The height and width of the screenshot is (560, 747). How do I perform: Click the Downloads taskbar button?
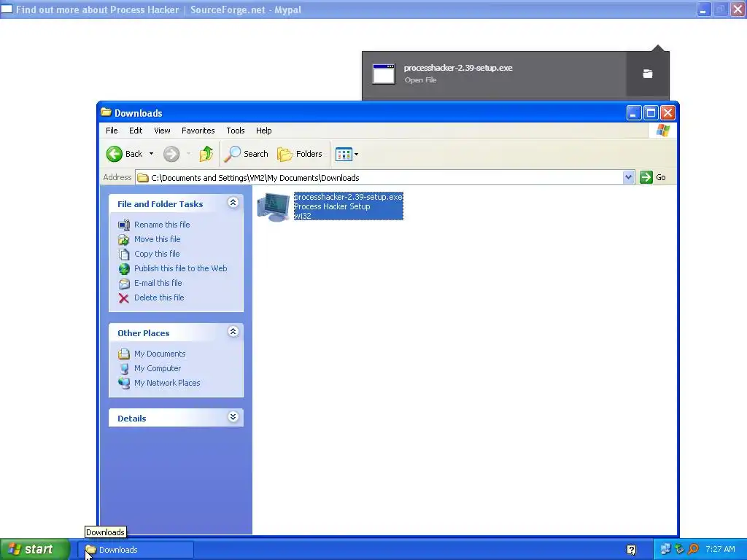136,550
